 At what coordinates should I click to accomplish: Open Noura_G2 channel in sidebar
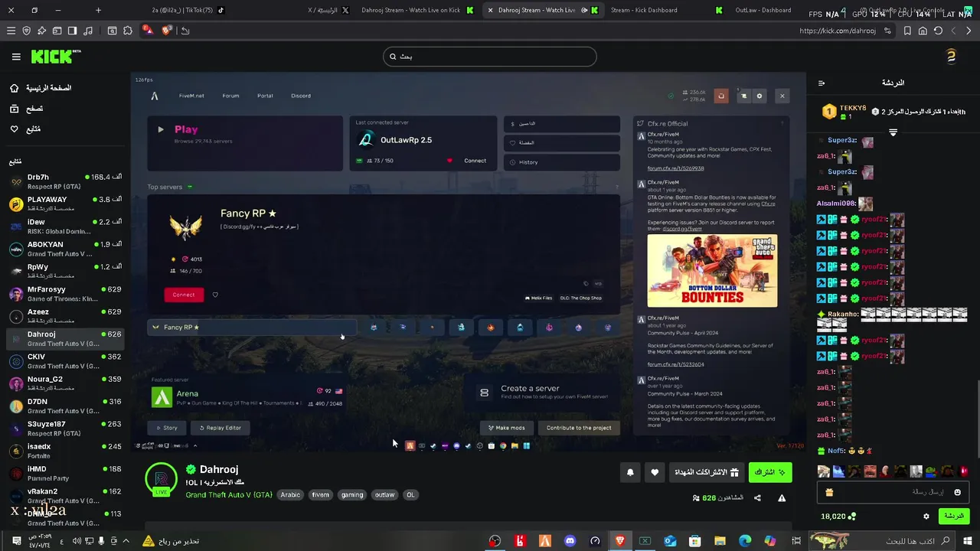coord(65,383)
